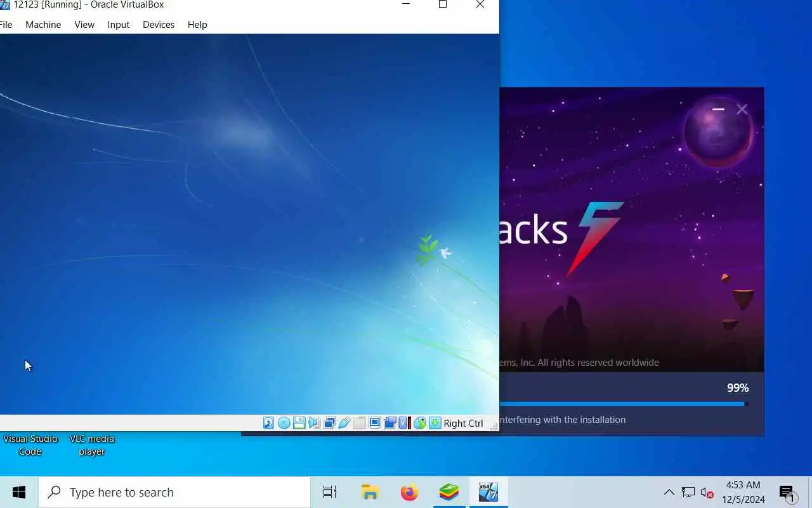Minimize the VirtualBox window

406,4
